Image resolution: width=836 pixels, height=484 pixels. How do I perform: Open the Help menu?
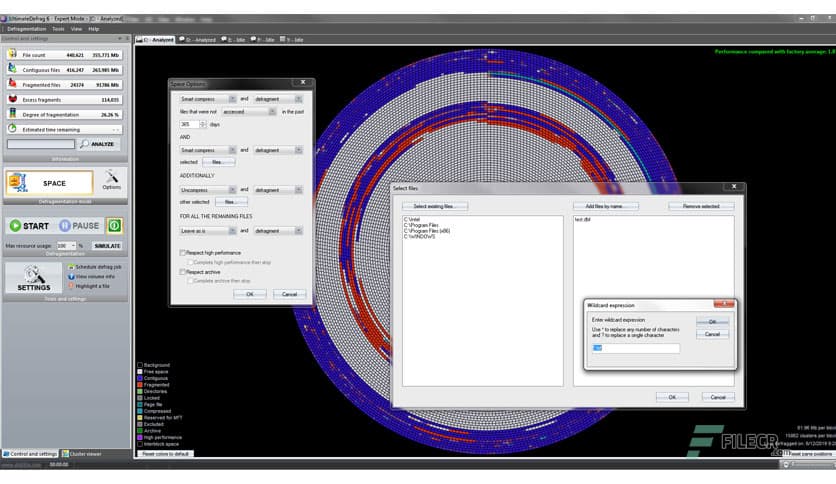94,29
